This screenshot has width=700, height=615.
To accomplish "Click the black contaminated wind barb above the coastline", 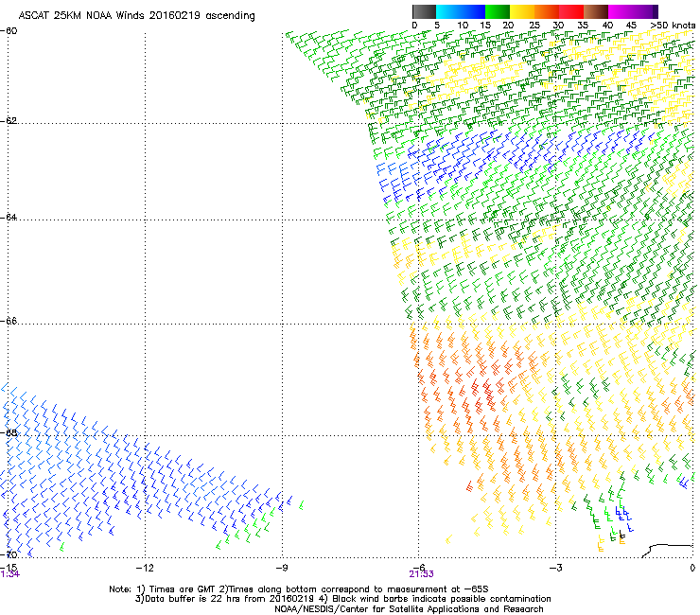I will click(x=621, y=535).
